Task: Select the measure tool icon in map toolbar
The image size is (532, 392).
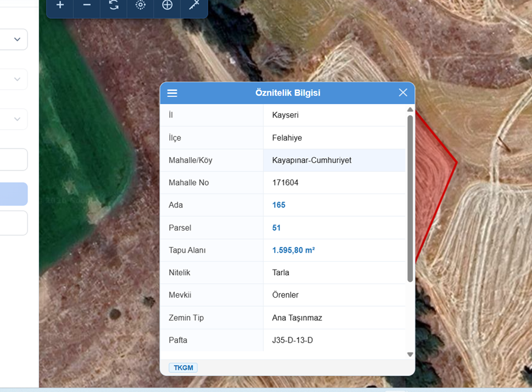Action: (x=194, y=5)
